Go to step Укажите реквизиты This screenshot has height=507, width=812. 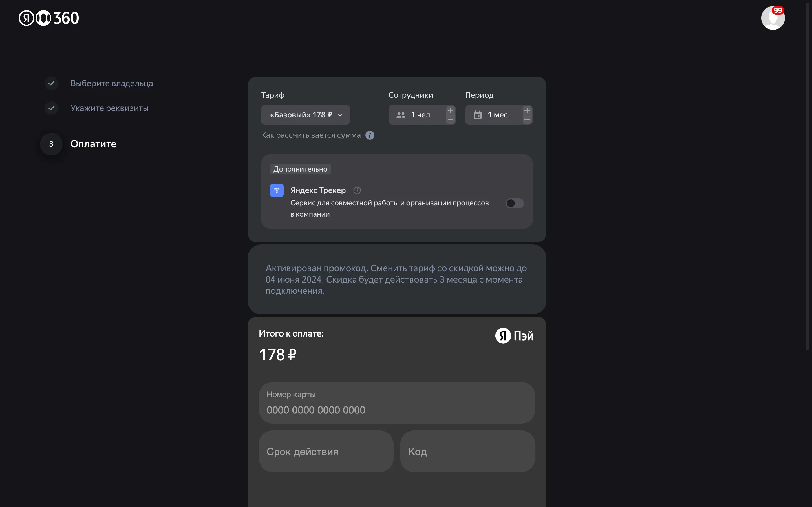(x=109, y=108)
